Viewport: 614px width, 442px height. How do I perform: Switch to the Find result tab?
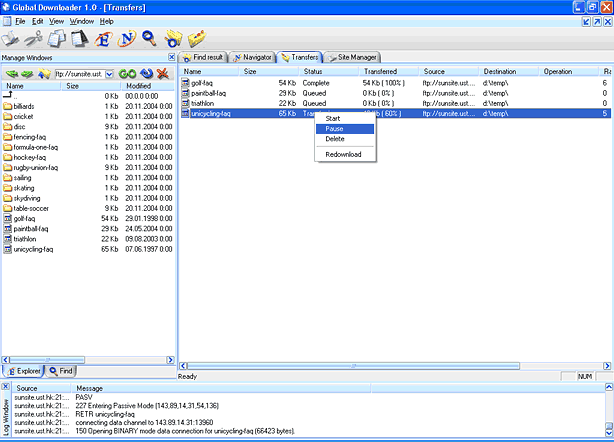click(203, 57)
